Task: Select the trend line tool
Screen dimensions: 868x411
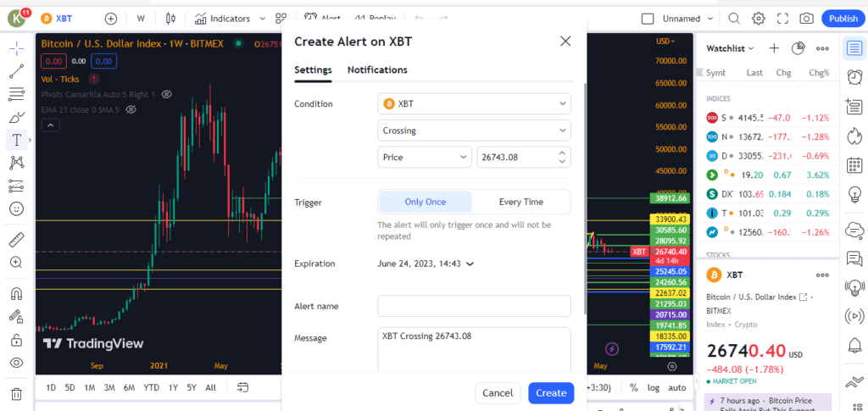Action: pos(16,71)
